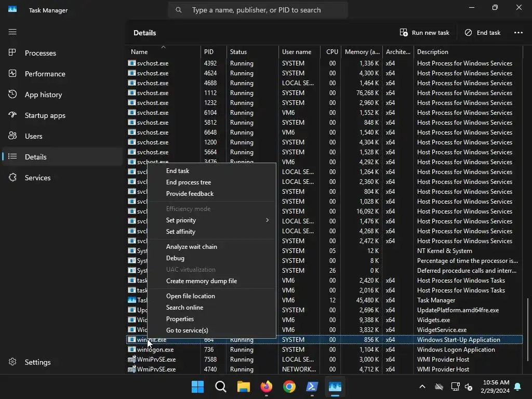Select Provide feedback in context menu

pyautogui.click(x=212, y=194)
